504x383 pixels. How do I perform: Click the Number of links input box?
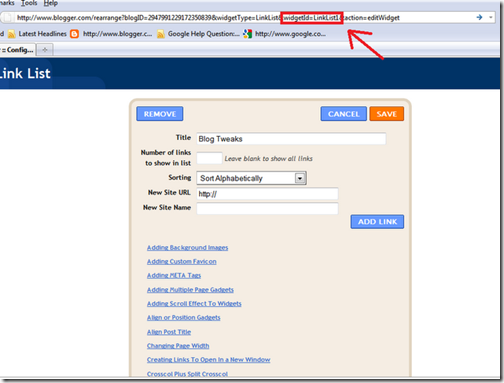coord(209,158)
